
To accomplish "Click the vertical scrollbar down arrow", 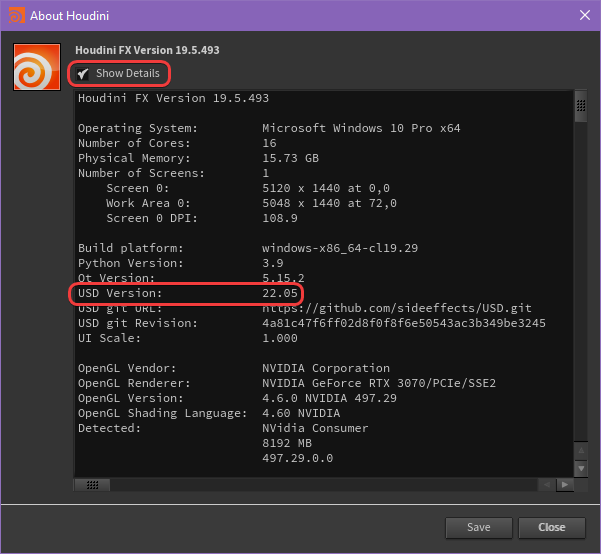I will (x=581, y=468).
